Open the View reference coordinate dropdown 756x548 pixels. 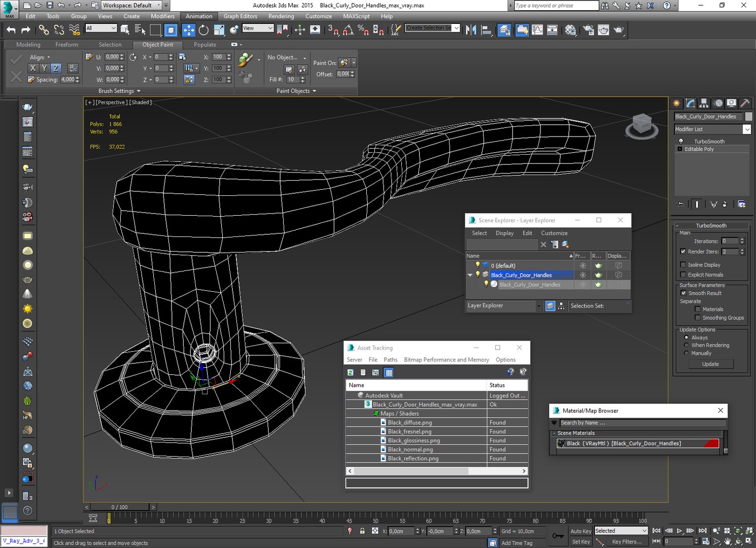pos(258,28)
